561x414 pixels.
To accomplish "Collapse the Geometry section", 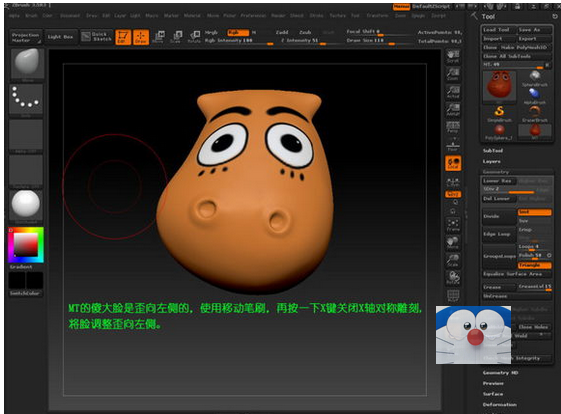I will [496, 172].
